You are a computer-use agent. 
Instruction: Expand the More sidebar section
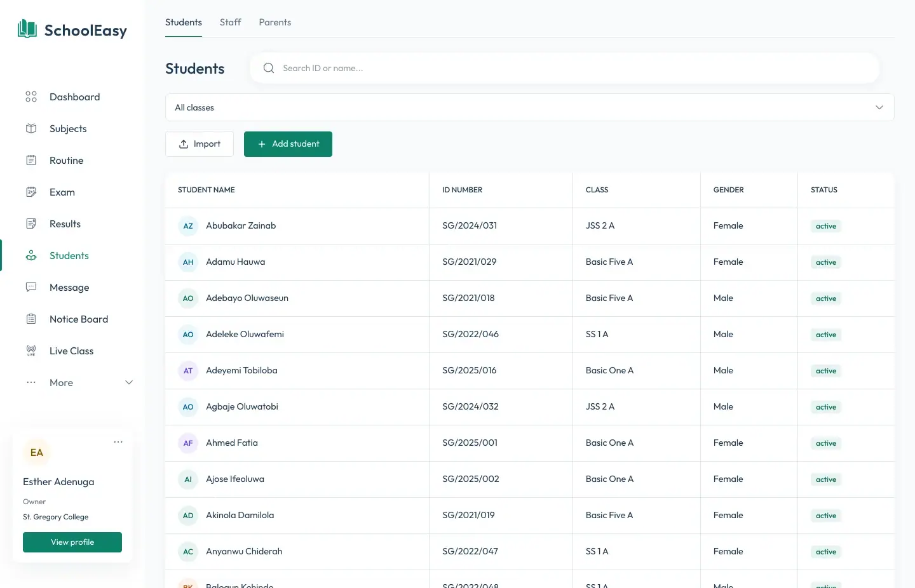pos(79,382)
